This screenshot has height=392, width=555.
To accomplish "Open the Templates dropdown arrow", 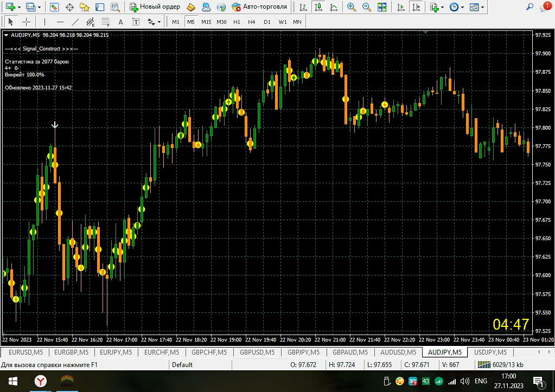I will click(x=482, y=7).
